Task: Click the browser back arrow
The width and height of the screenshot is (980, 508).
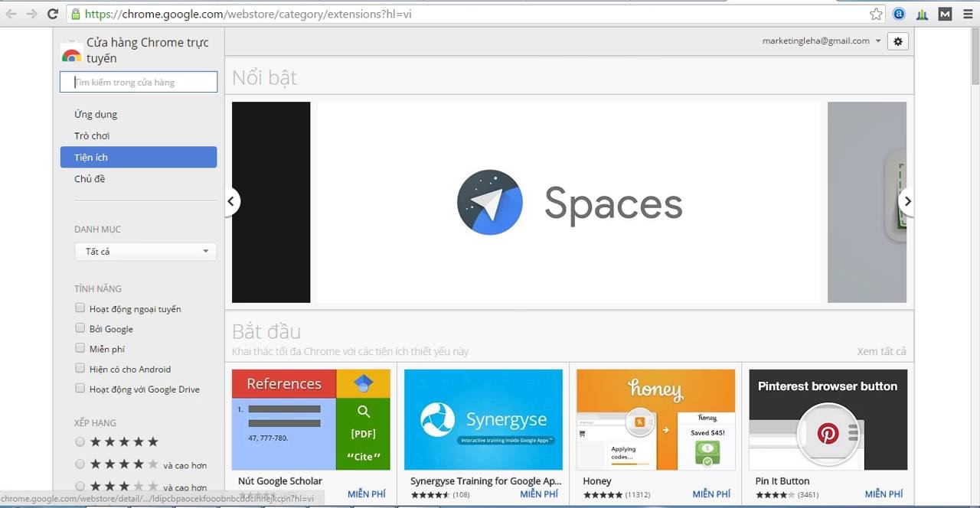Action: (11, 14)
